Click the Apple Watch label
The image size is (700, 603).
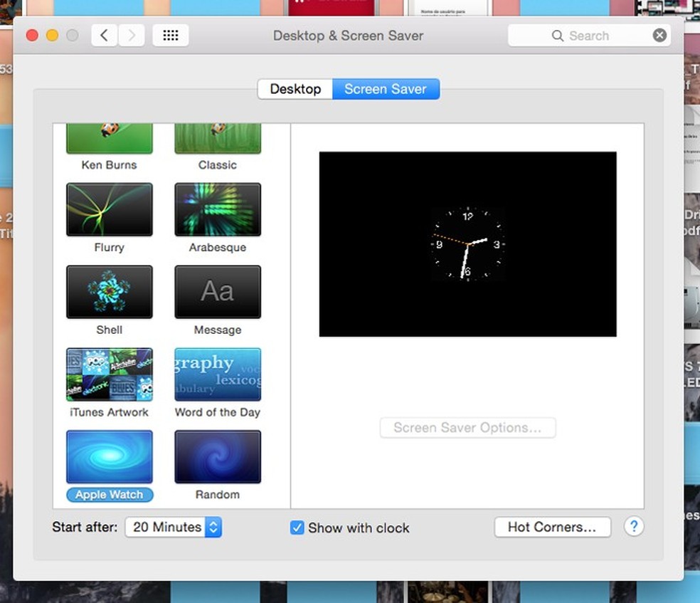pyautogui.click(x=110, y=495)
